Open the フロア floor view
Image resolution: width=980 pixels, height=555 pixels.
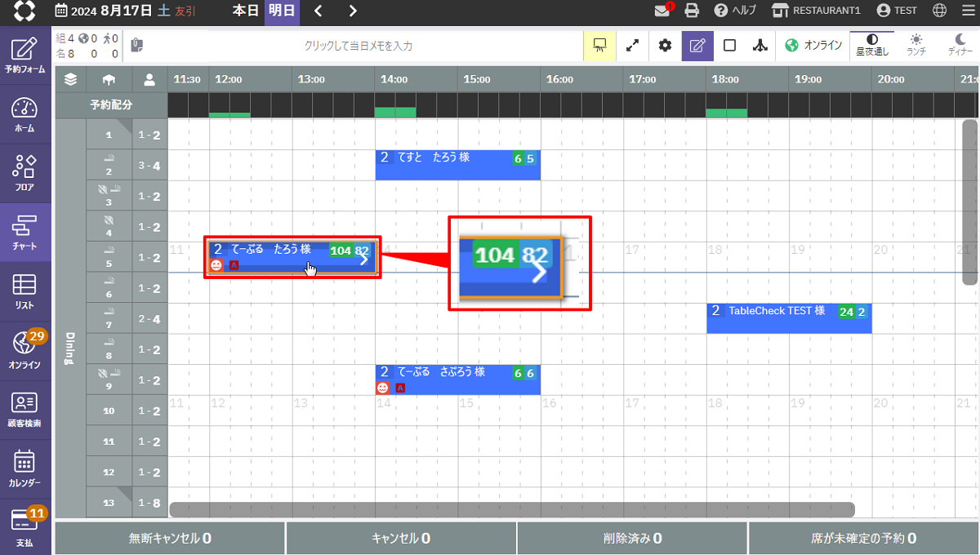[24, 173]
